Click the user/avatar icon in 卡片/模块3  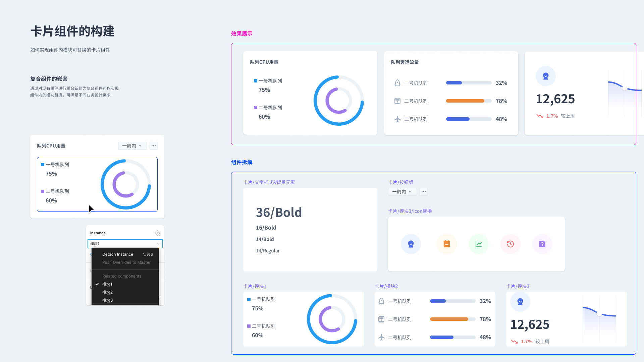click(x=520, y=301)
